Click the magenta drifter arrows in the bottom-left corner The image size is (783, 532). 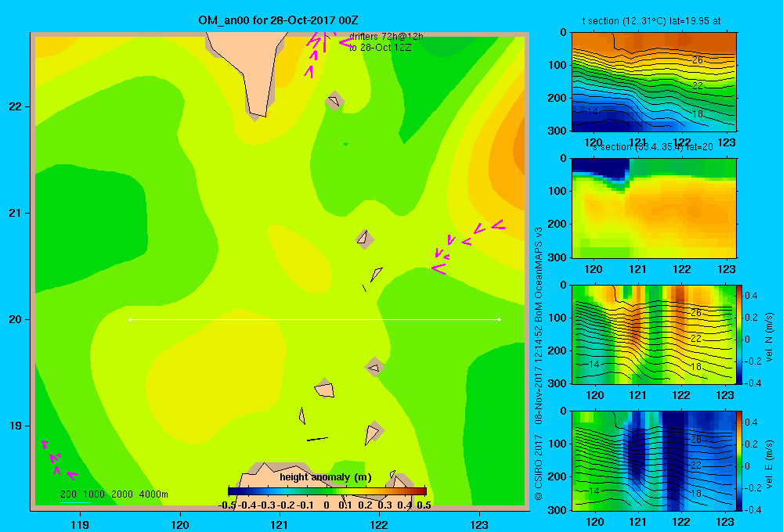pos(59,460)
